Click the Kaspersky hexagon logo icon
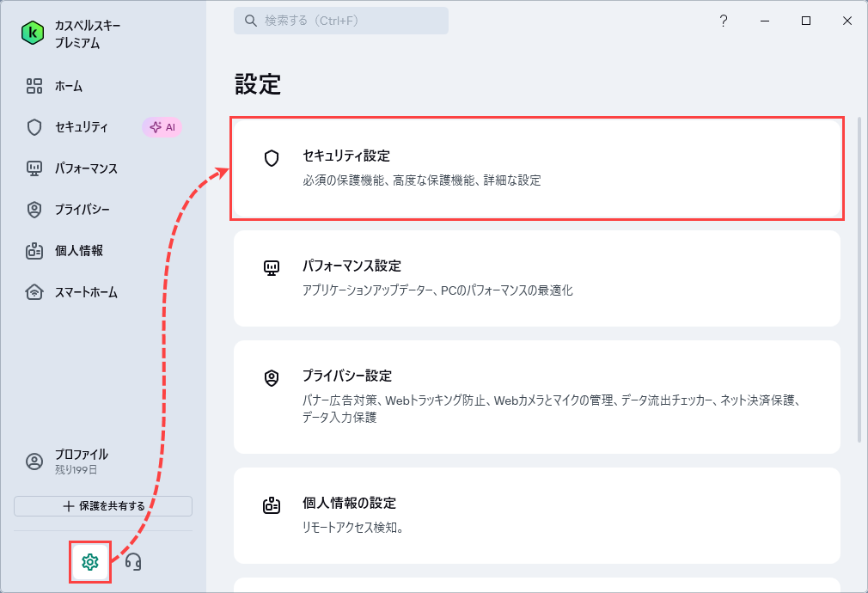 pyautogui.click(x=33, y=34)
